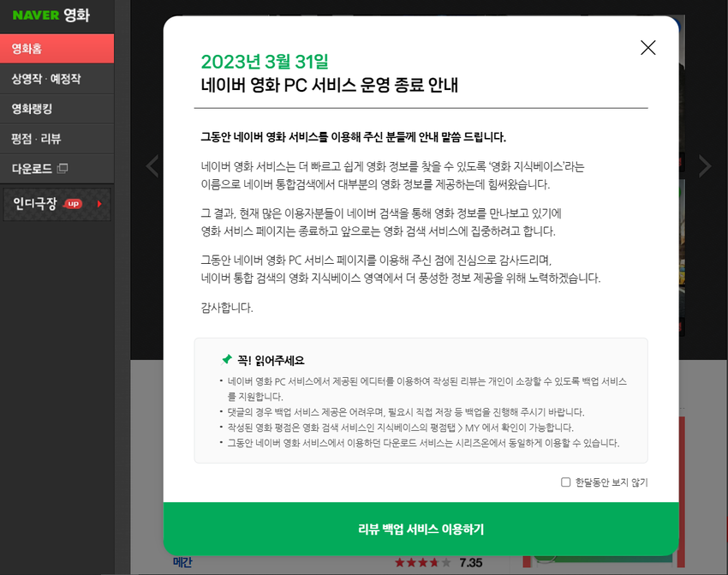Open the 영화홈 menu item
The height and width of the screenshot is (575, 728).
pos(27,49)
